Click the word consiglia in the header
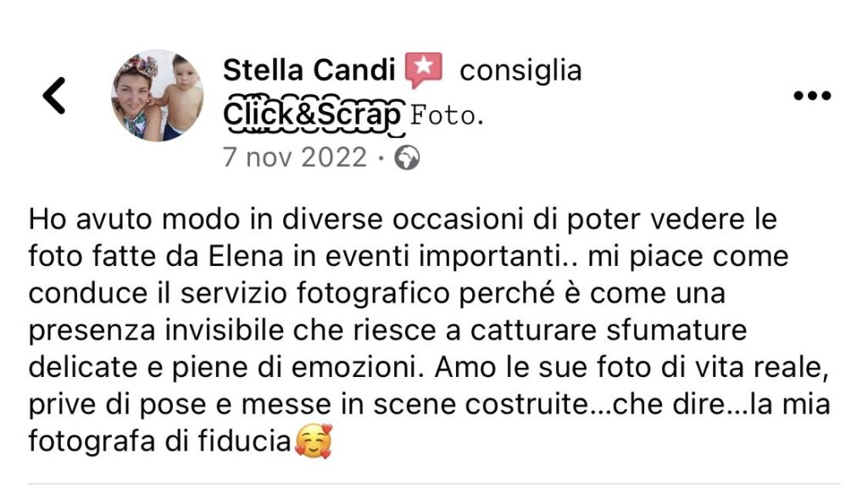Viewport: 868px width, 488px height. coord(520,71)
